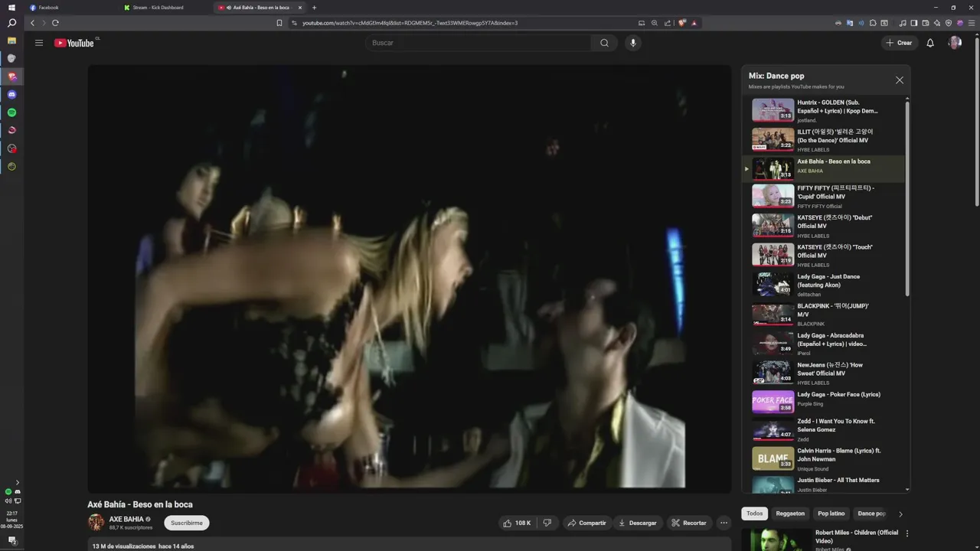Click the Brave Rewards triangle icon
The image size is (980, 551).
(x=694, y=23)
